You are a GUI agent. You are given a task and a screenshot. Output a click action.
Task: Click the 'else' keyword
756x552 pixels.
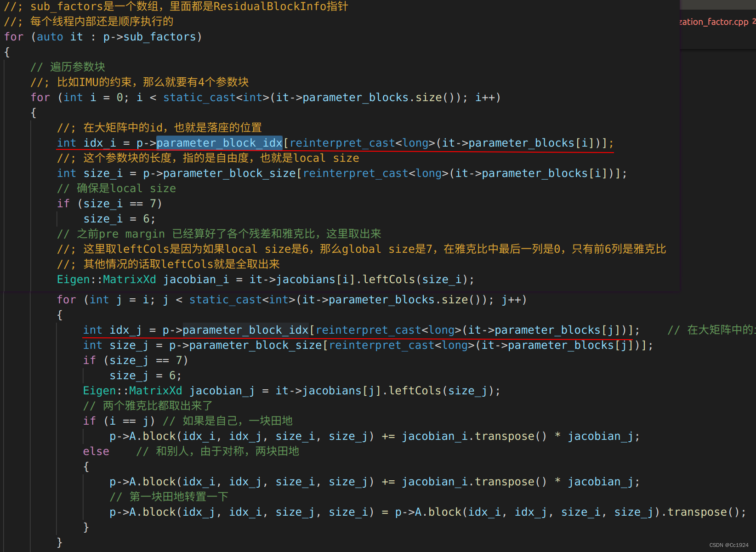point(96,451)
